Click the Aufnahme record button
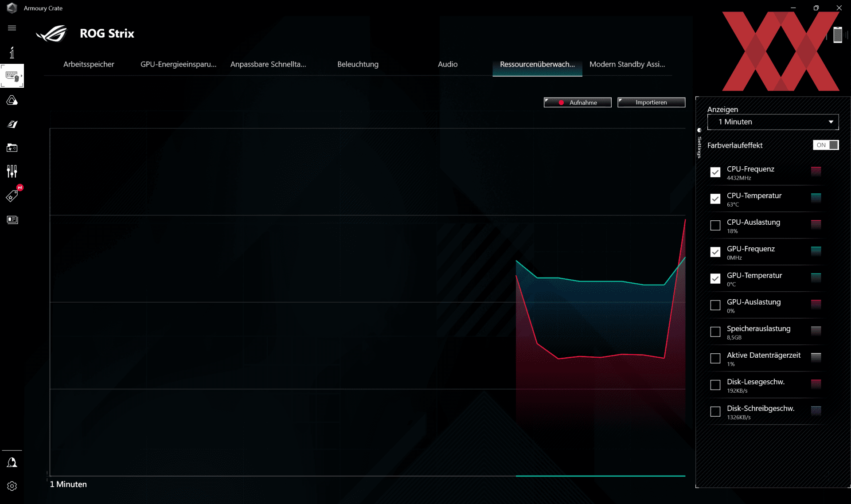The image size is (851, 504). point(578,102)
